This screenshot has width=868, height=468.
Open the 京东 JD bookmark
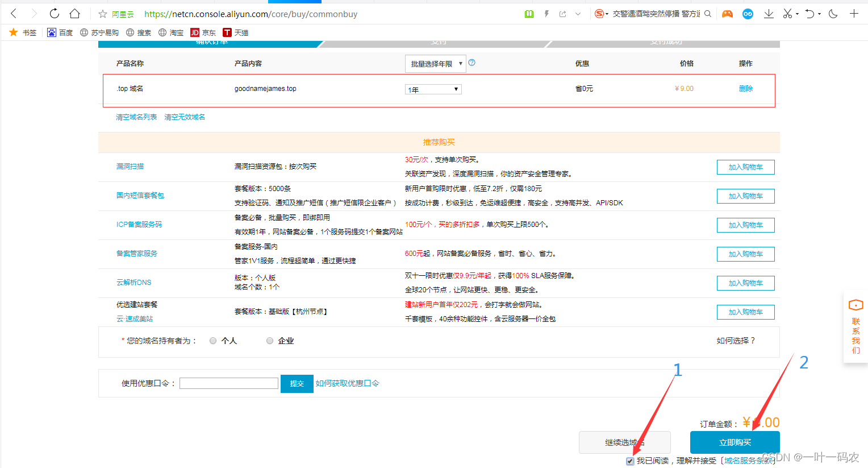click(x=203, y=32)
